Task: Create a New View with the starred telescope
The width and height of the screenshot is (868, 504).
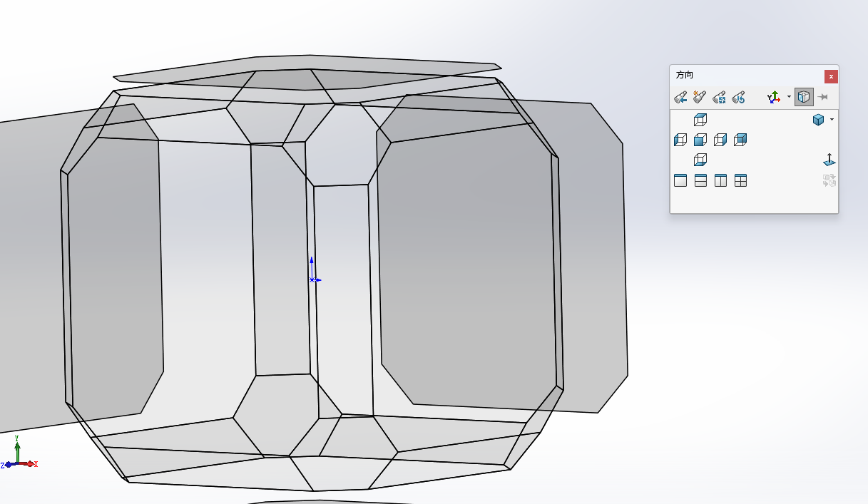Action: 700,97
